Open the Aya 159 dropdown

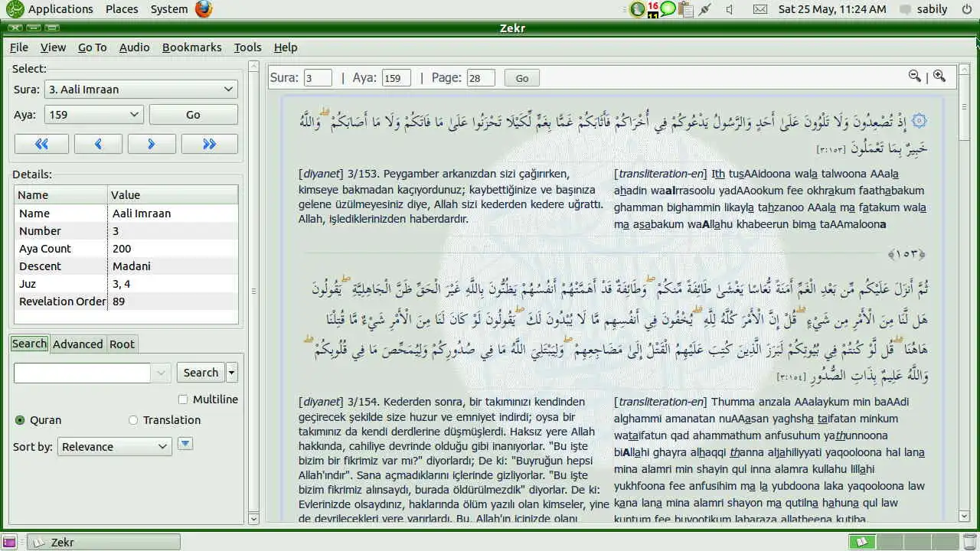[x=94, y=115]
